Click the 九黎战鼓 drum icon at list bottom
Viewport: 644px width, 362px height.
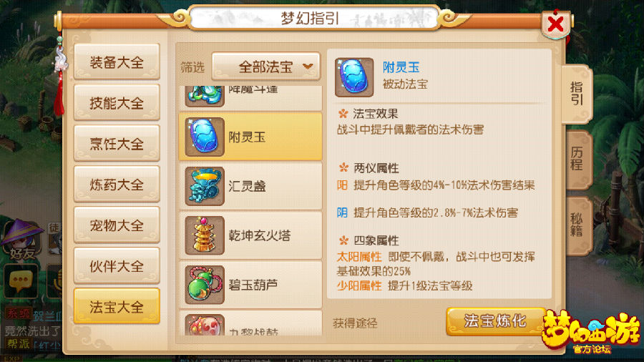[x=205, y=325]
